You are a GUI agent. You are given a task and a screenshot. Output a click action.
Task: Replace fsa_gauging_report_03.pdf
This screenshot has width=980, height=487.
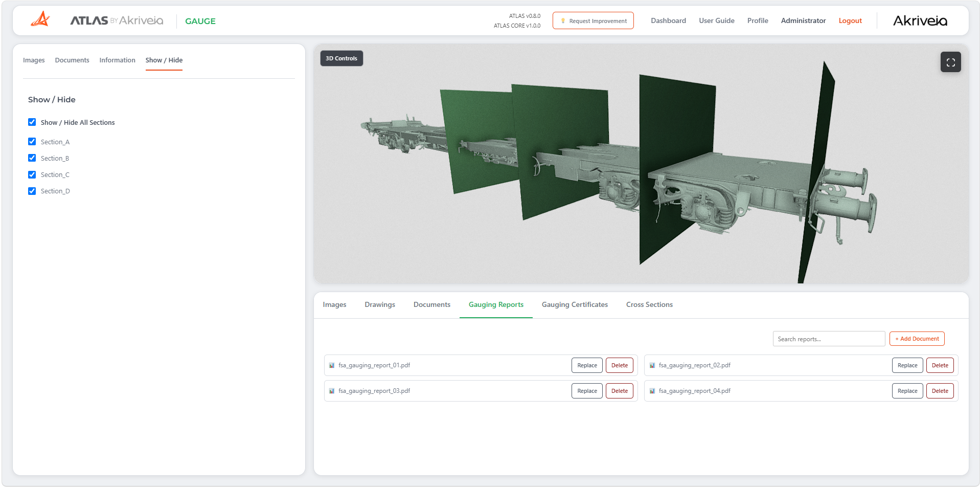[587, 391]
